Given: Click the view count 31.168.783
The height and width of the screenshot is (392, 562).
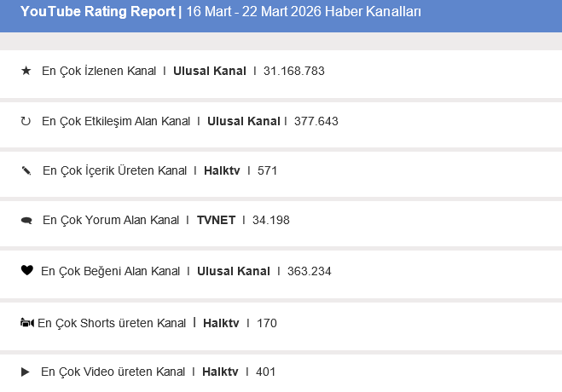Looking at the screenshot, I should coord(294,72).
